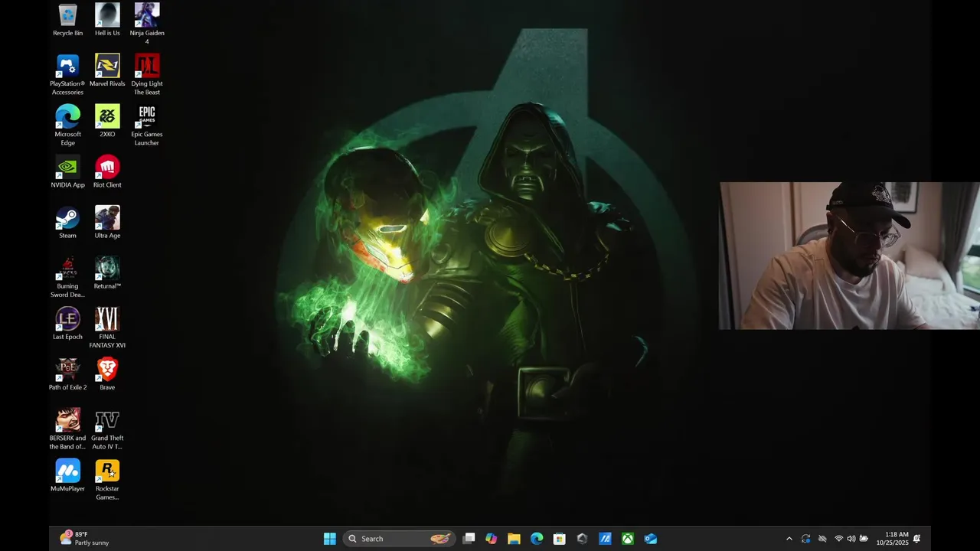Open the Windows Start menu

coord(329,539)
